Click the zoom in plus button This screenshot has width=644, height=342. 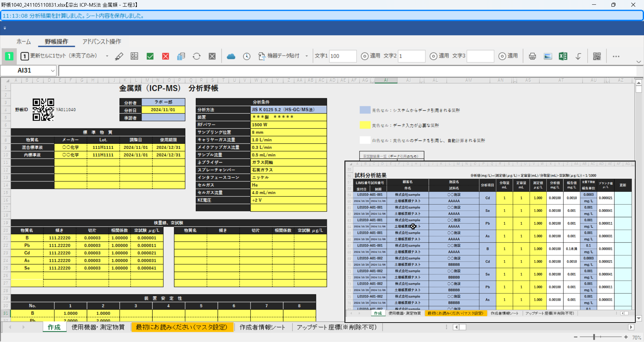point(626,337)
